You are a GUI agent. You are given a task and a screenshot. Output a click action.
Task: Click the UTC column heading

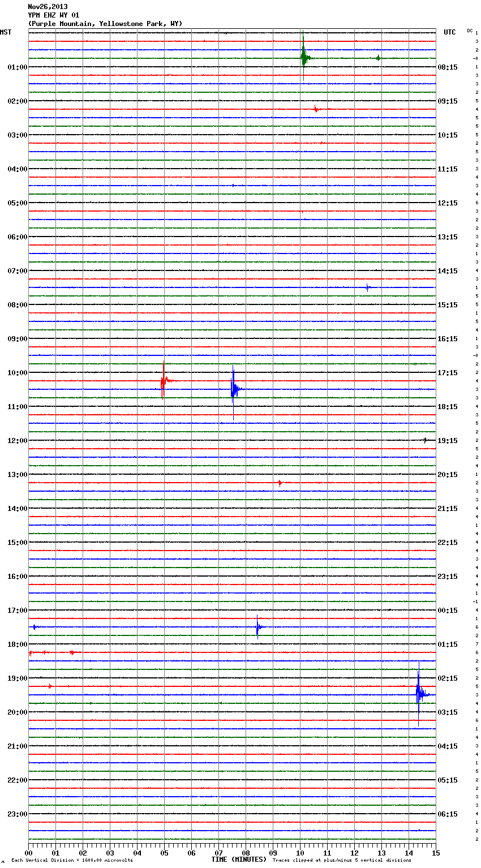click(449, 32)
